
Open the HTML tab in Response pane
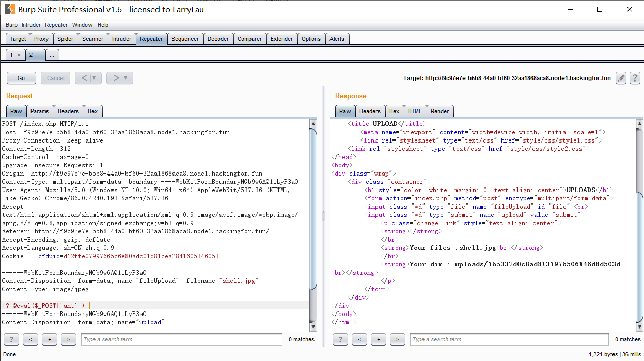coord(415,111)
